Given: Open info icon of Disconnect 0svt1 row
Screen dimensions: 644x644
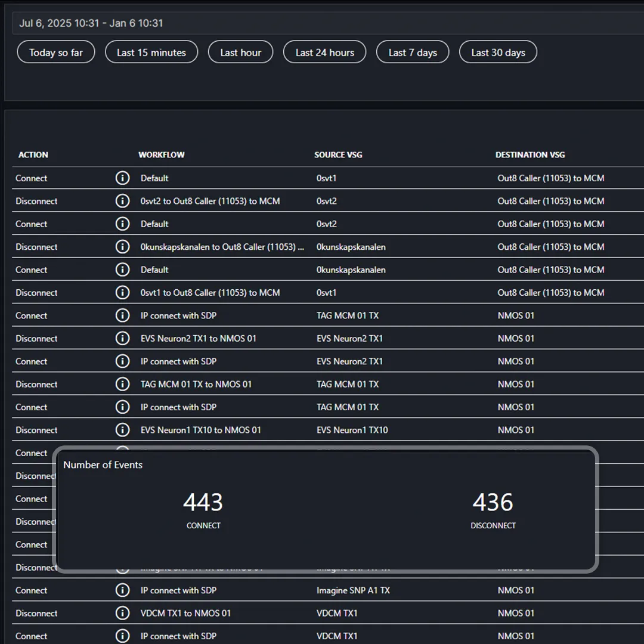Looking at the screenshot, I should (122, 293).
